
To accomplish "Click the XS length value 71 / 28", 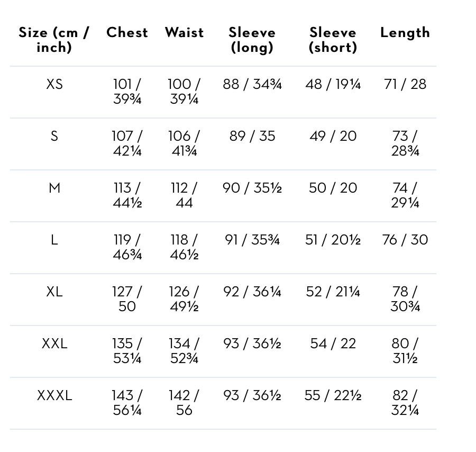I will click(405, 84).
